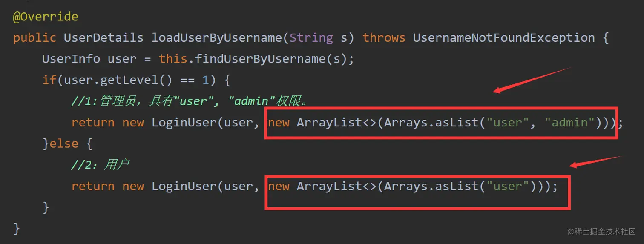Click the "user" literal in the last return line
Viewport: 644px width, 244px height.
tap(508, 186)
